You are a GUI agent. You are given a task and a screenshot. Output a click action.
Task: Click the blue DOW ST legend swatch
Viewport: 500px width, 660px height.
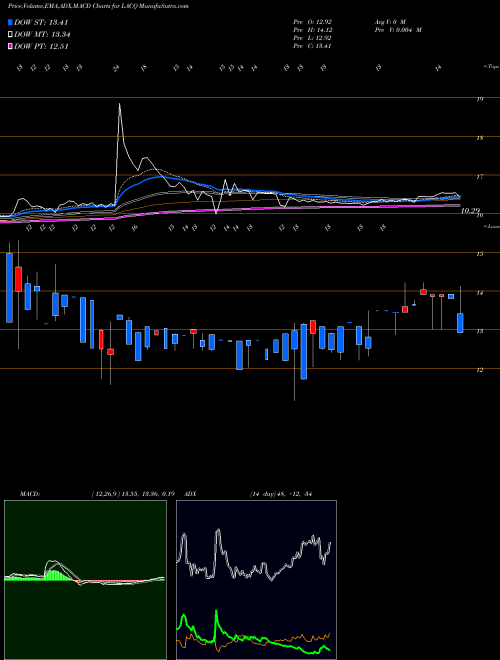click(x=11, y=22)
